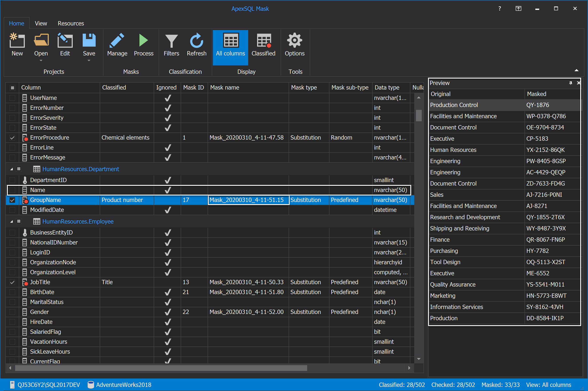
Task: Click the Open project folder icon
Action: coord(41,40)
